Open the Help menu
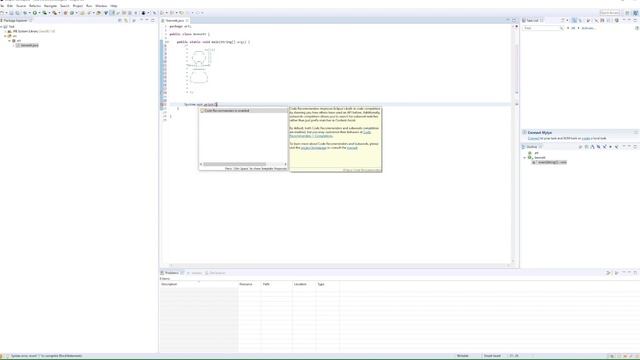The height and width of the screenshot is (360, 640). [113, 6]
